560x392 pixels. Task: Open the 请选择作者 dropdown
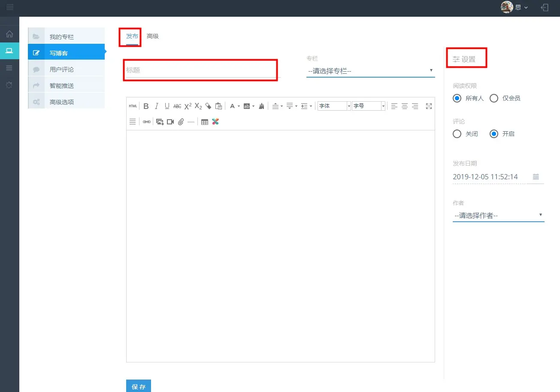pyautogui.click(x=498, y=215)
